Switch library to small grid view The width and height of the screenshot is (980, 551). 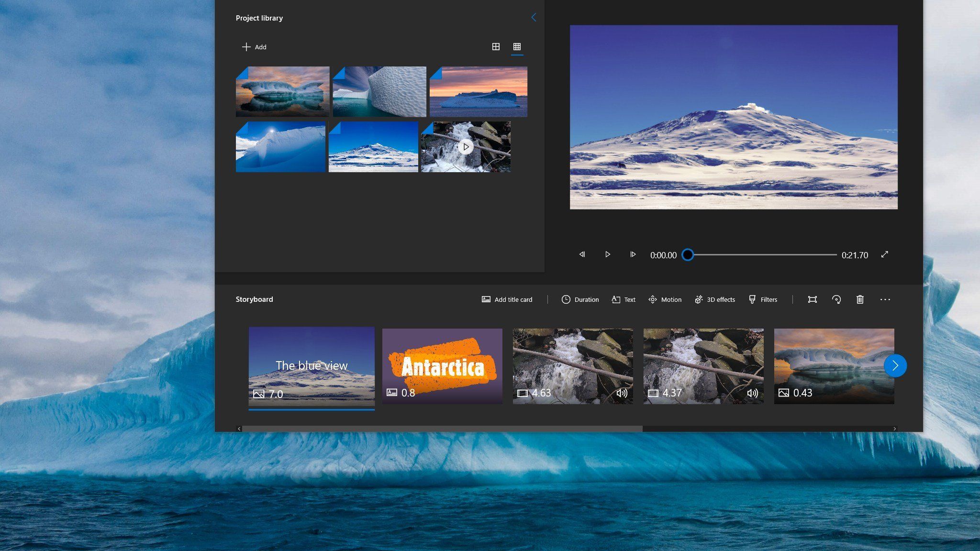(517, 46)
